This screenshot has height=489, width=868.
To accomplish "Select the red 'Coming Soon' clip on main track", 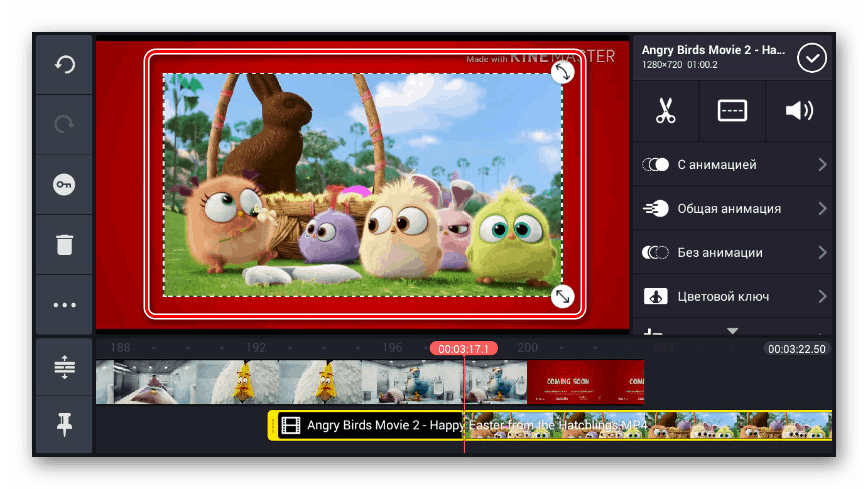I will [585, 382].
